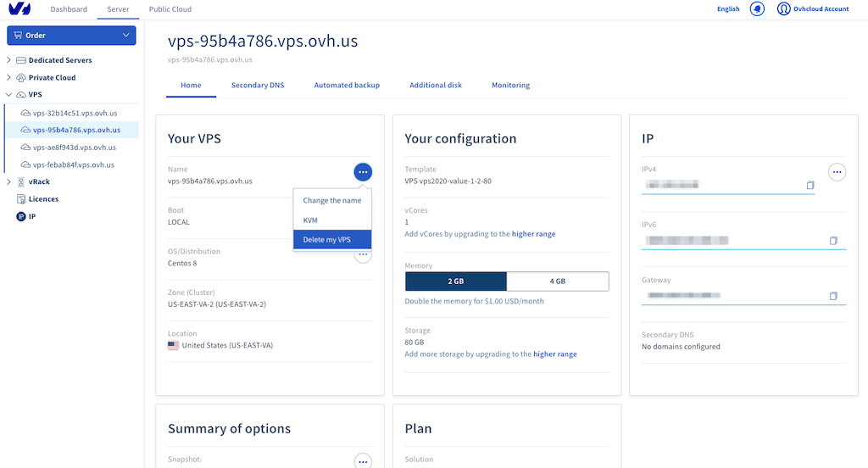868x468 pixels.
Task: Go to the Public Cloud top tab
Action: coord(170,9)
